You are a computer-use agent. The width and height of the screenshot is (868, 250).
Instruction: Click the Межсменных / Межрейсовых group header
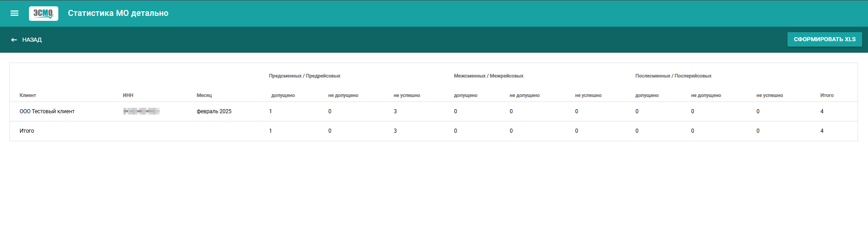489,76
